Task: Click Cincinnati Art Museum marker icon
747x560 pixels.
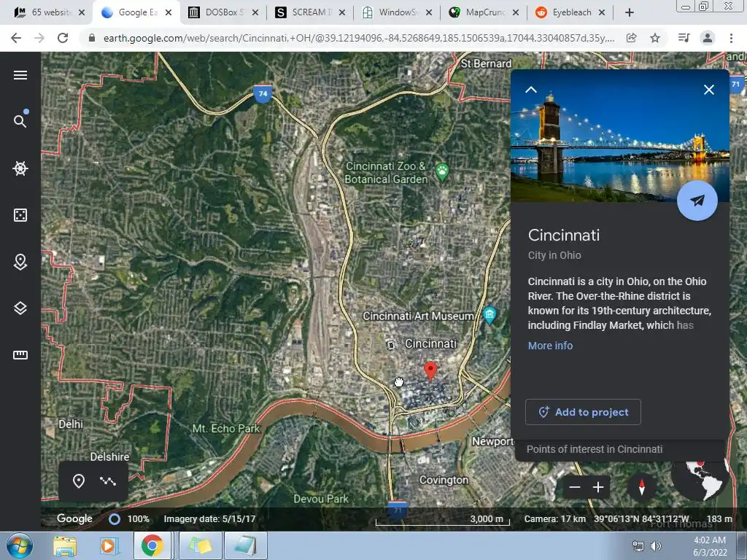Action: 489,315
